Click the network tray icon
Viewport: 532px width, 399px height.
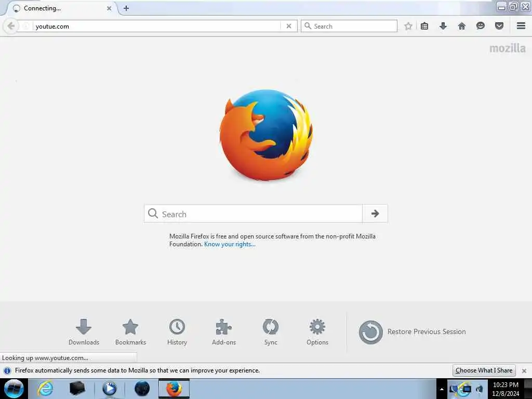pyautogui.click(x=467, y=389)
